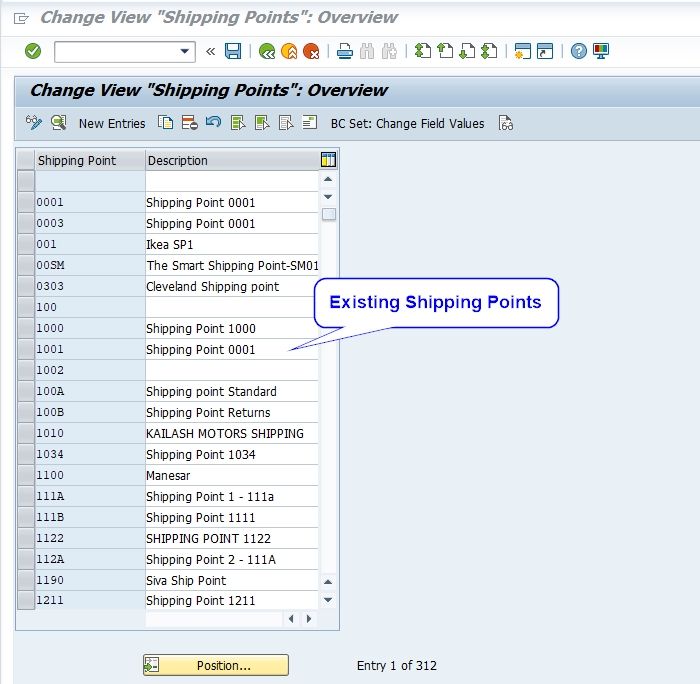Click the horizontal scroll left arrow
700x684 pixels.
[291, 619]
